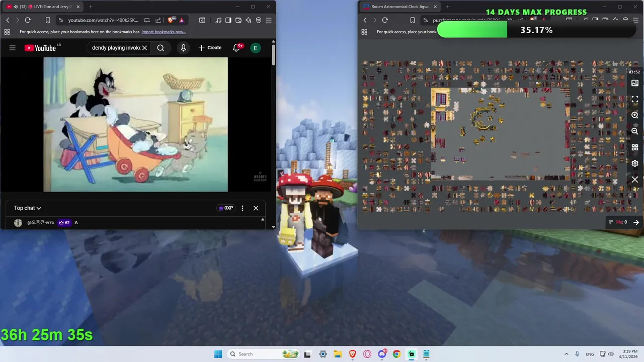Share the YouTube page from address bar

[x=158, y=20]
